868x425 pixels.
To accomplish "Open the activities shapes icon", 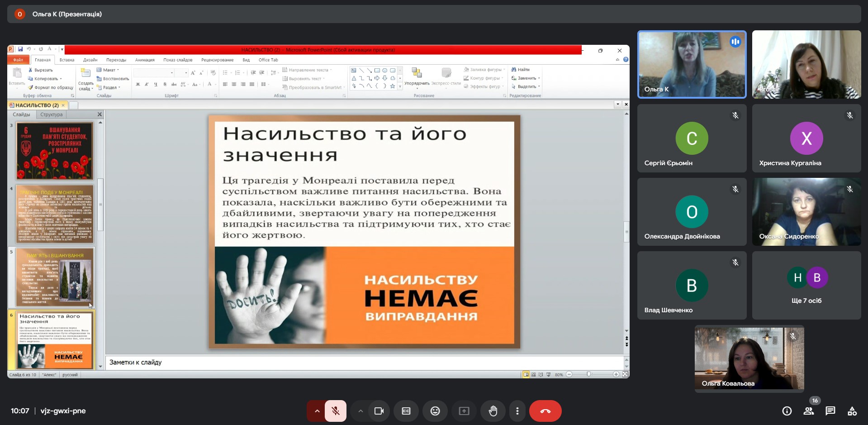I will click(852, 411).
